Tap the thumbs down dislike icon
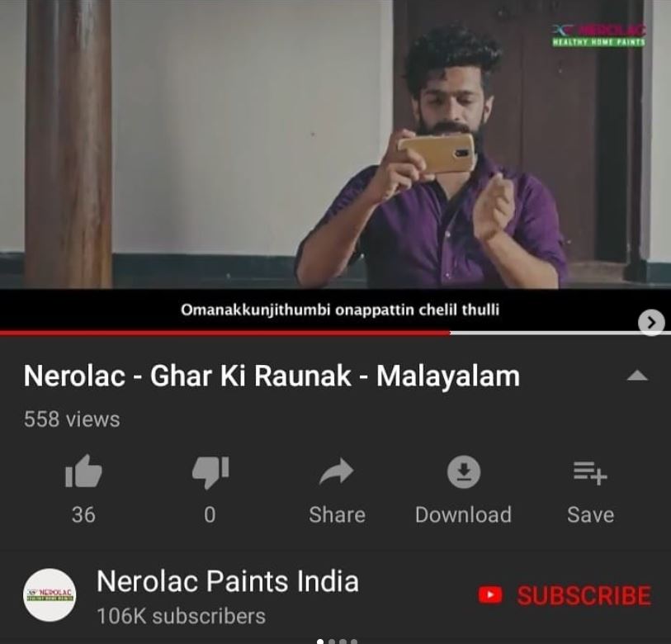Image resolution: width=671 pixels, height=644 pixels. click(x=210, y=472)
